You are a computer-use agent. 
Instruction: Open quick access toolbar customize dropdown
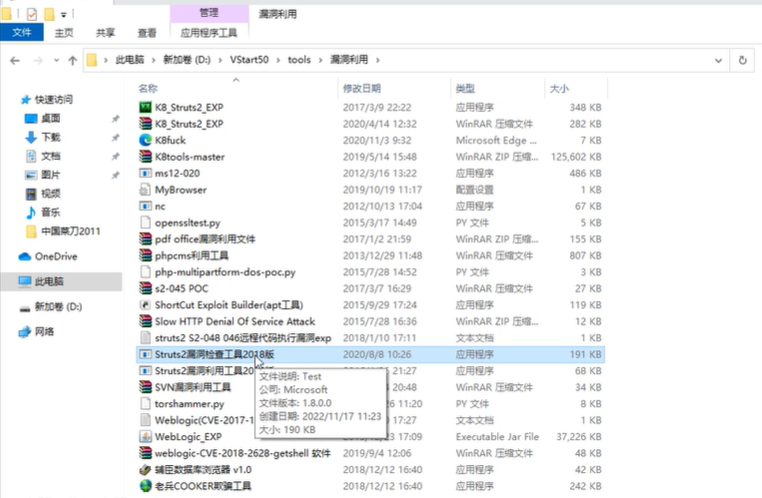click(x=64, y=15)
